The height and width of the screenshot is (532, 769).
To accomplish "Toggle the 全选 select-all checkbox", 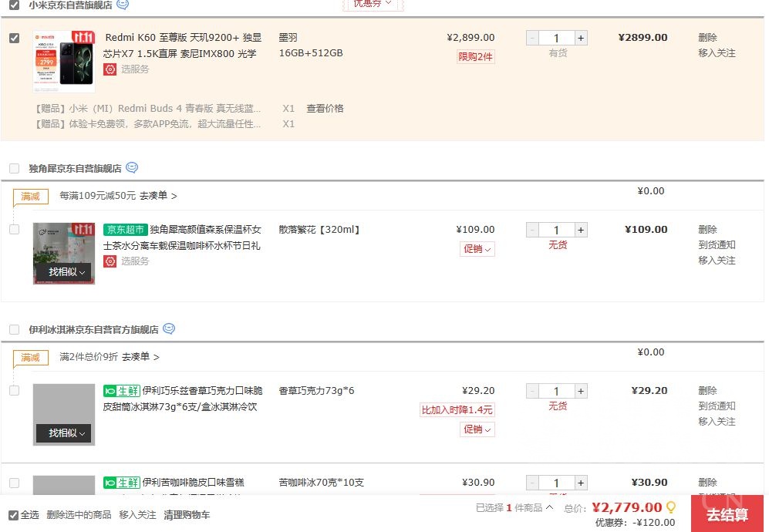I will coord(13,515).
